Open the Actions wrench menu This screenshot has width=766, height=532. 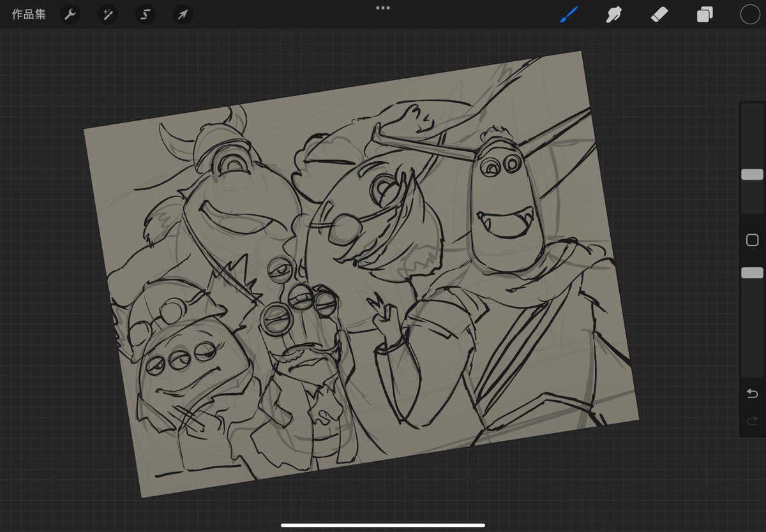(70, 14)
